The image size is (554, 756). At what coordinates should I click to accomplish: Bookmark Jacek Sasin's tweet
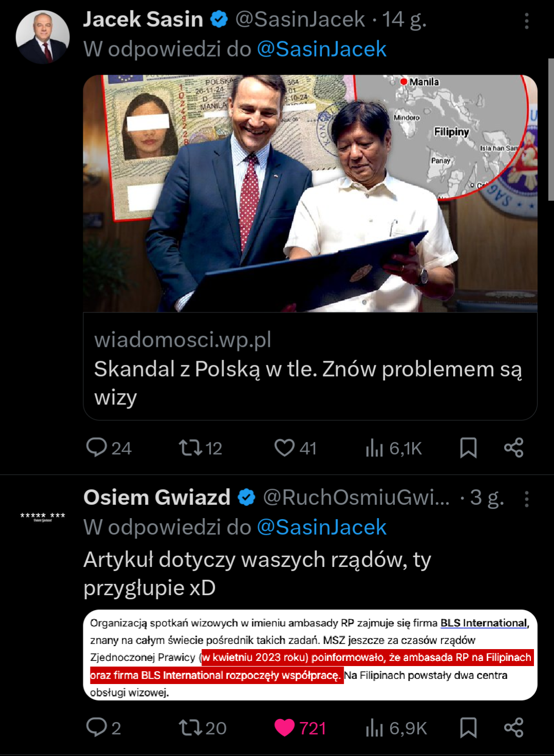point(468,448)
